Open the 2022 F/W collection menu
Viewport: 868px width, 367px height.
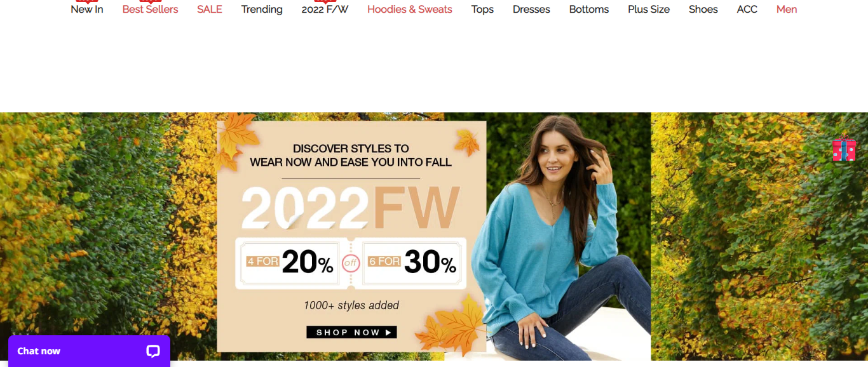[325, 10]
